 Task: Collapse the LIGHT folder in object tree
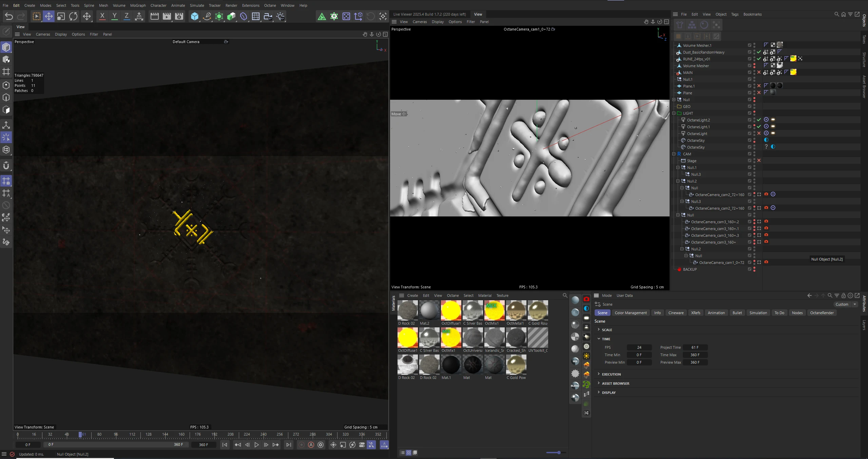coord(674,113)
